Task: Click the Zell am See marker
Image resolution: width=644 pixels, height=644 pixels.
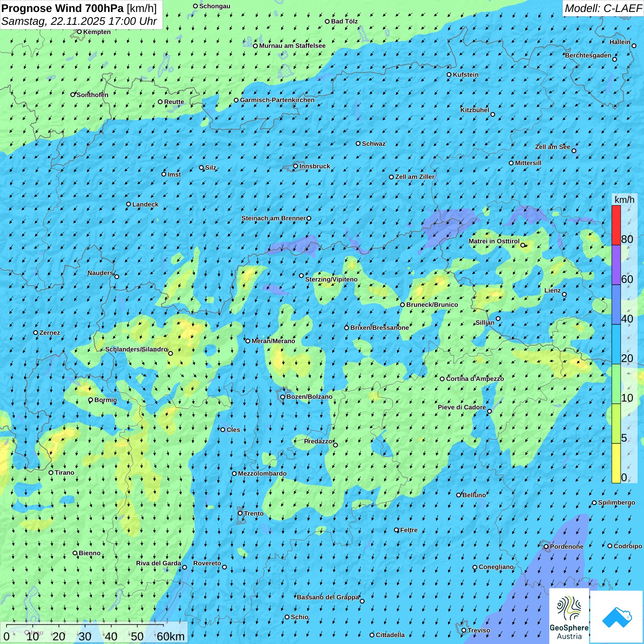Action: pyautogui.click(x=574, y=150)
